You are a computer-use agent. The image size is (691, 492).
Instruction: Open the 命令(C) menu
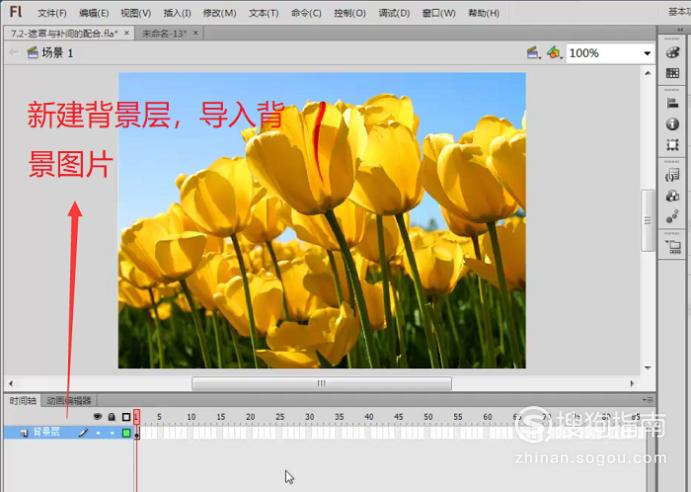click(306, 13)
